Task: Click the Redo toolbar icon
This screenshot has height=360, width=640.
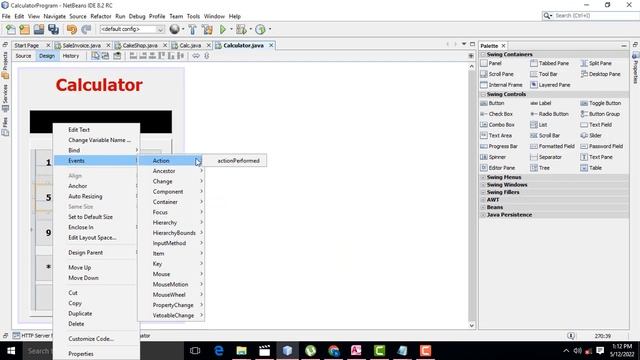Action: [x=86, y=29]
